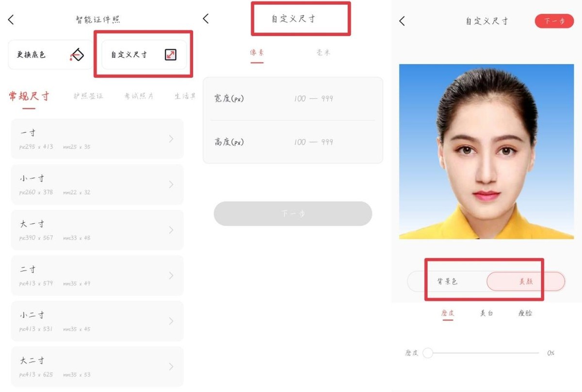Select the 毫米 unit tab
The height and width of the screenshot is (392, 582).
pos(323,52)
